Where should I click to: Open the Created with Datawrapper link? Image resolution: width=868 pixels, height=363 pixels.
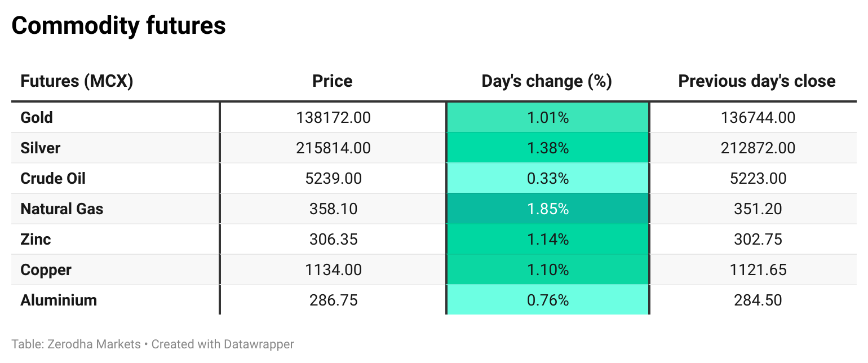[223, 344]
